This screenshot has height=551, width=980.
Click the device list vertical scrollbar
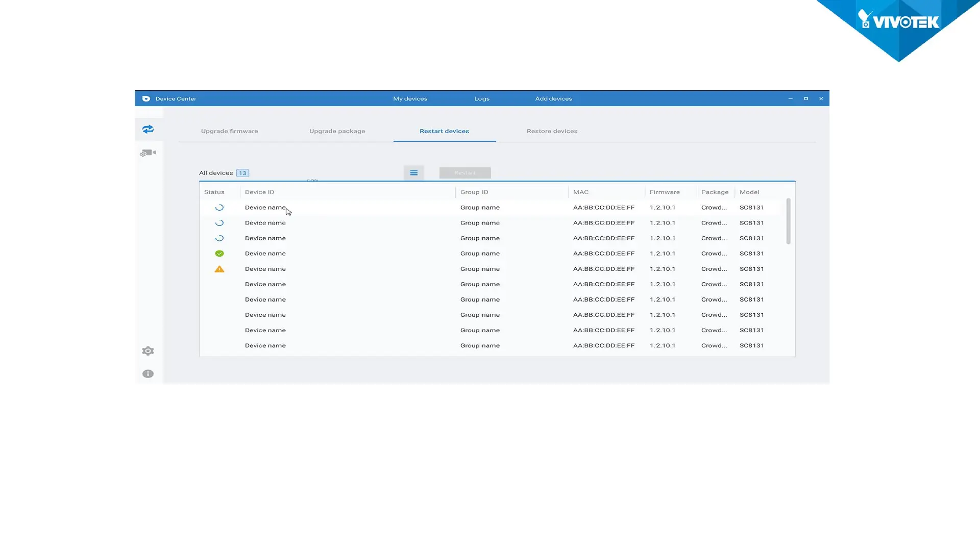click(789, 221)
